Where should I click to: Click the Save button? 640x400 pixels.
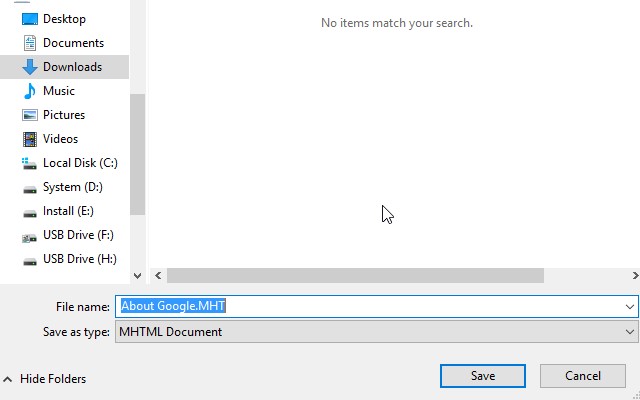pos(483,376)
